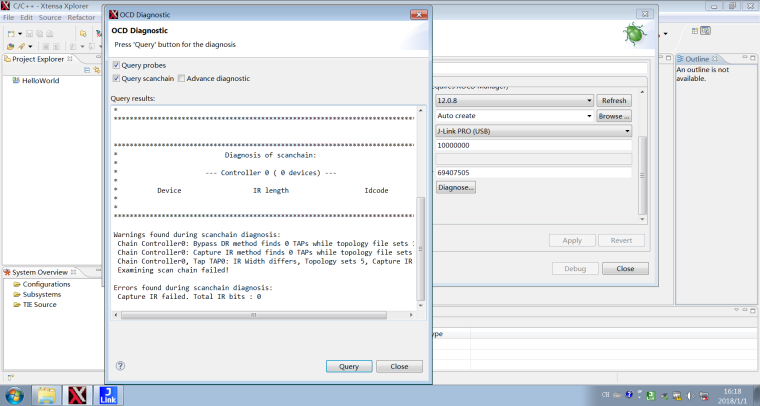The width and height of the screenshot is (760, 406).
Task: Open the New wizard dropdown arrow
Action: pos(20,34)
